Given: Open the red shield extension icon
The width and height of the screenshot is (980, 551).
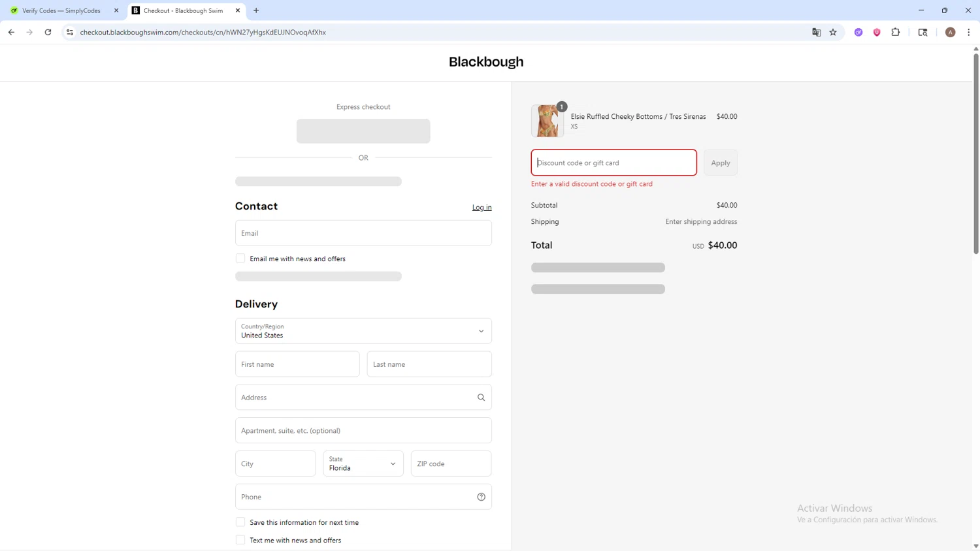Looking at the screenshot, I should pos(877,32).
